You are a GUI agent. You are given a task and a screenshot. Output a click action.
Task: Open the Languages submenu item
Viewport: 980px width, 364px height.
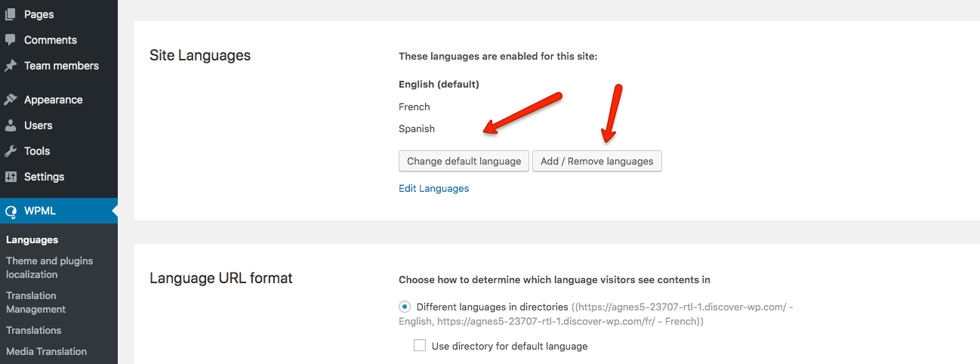pos(32,240)
